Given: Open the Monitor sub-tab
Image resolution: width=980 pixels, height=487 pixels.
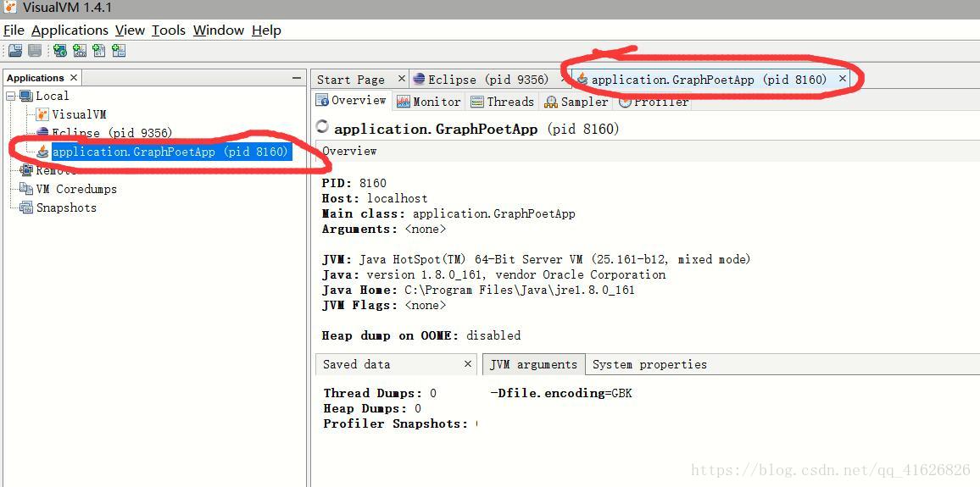Looking at the screenshot, I should (429, 102).
